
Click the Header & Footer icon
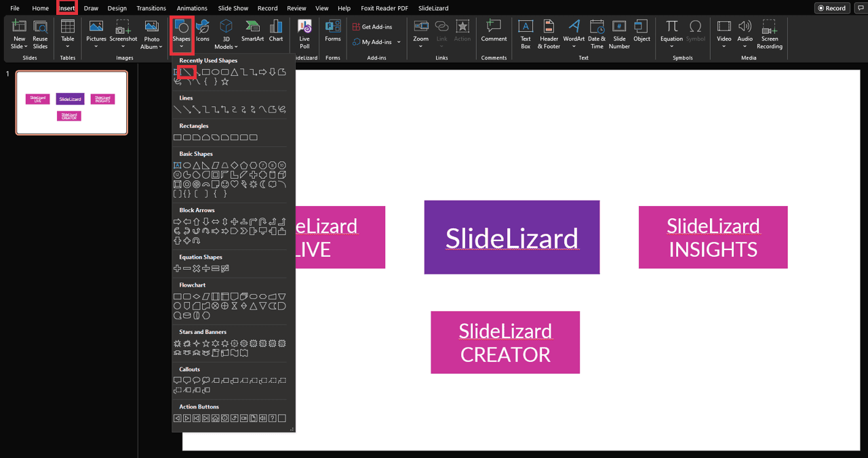pos(549,27)
